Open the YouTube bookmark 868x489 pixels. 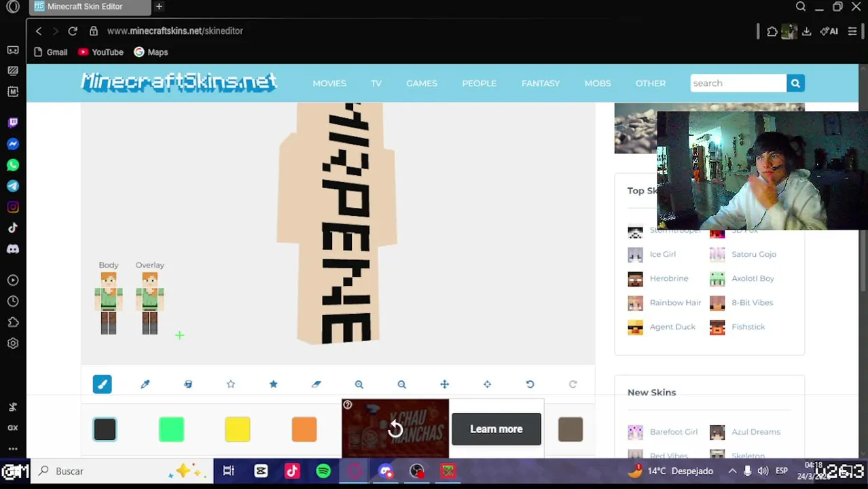point(101,52)
